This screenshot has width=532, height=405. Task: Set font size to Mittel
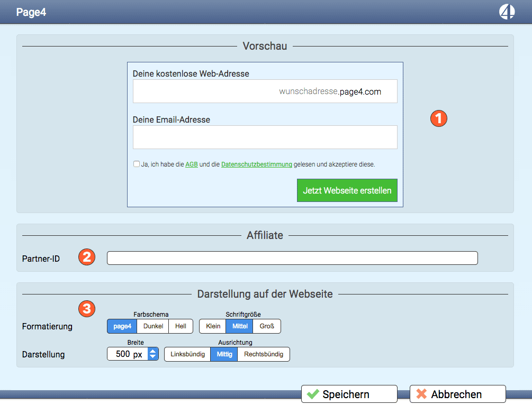pos(240,326)
